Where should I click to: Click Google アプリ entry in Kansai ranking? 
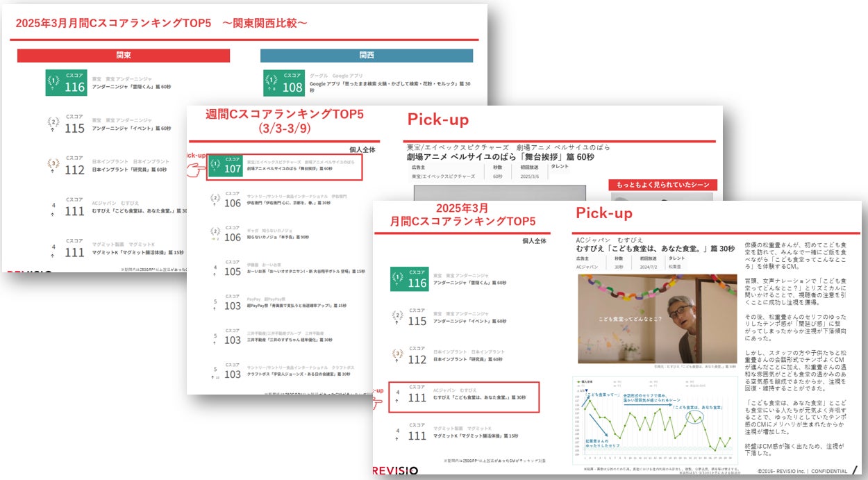click(x=390, y=83)
